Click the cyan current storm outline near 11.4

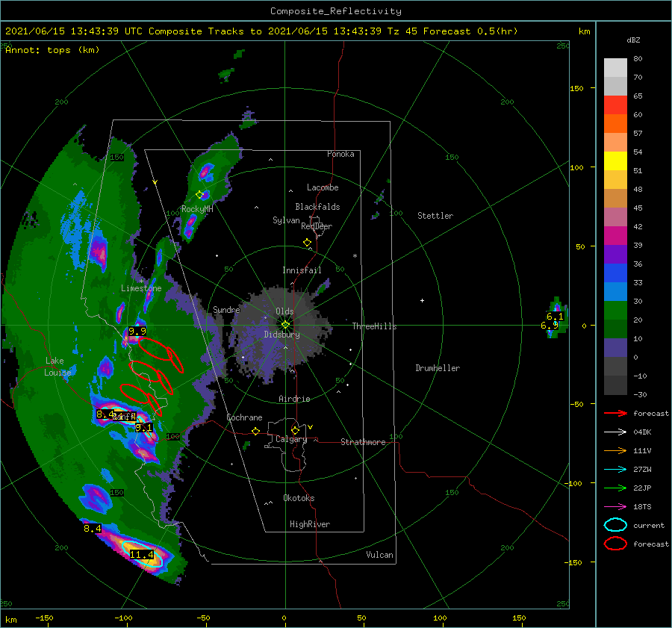tap(143, 554)
